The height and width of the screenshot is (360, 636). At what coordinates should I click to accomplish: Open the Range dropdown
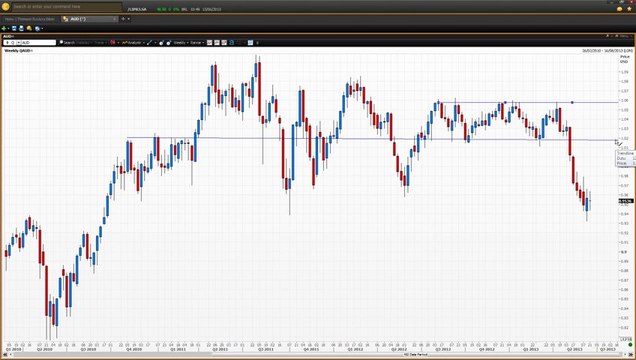(x=197, y=43)
